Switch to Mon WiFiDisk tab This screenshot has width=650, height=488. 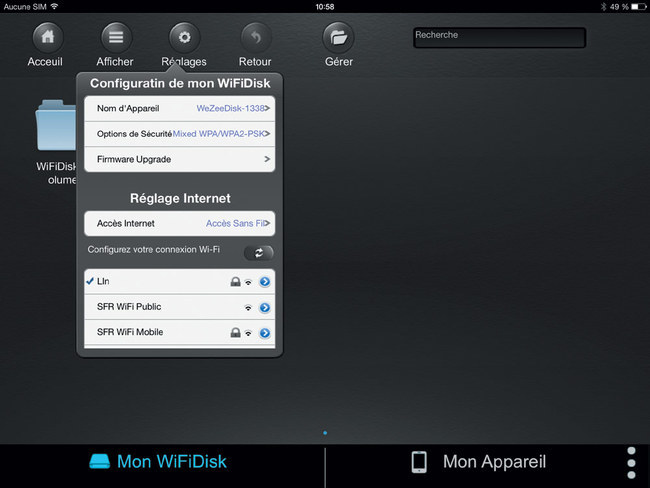[x=158, y=461]
